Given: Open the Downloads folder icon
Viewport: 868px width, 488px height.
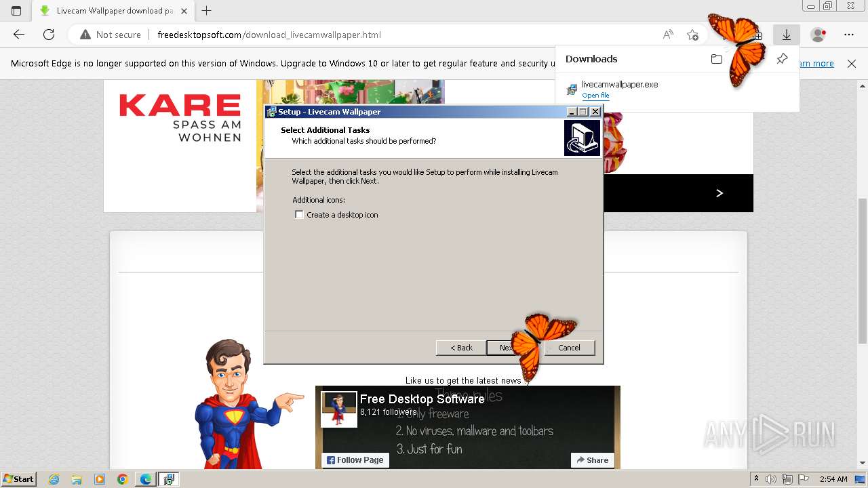Looking at the screenshot, I should click(716, 59).
